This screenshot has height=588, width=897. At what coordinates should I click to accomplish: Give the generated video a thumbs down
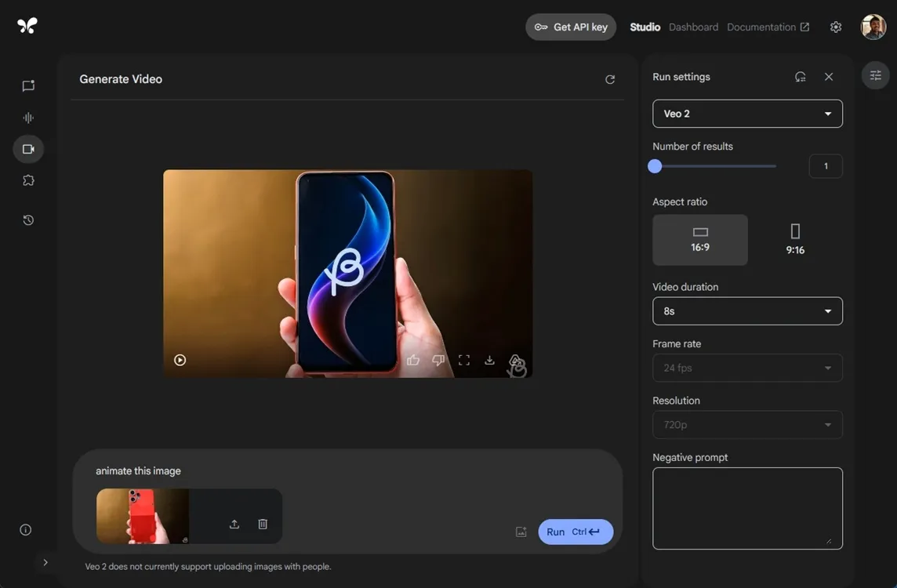pyautogui.click(x=438, y=359)
